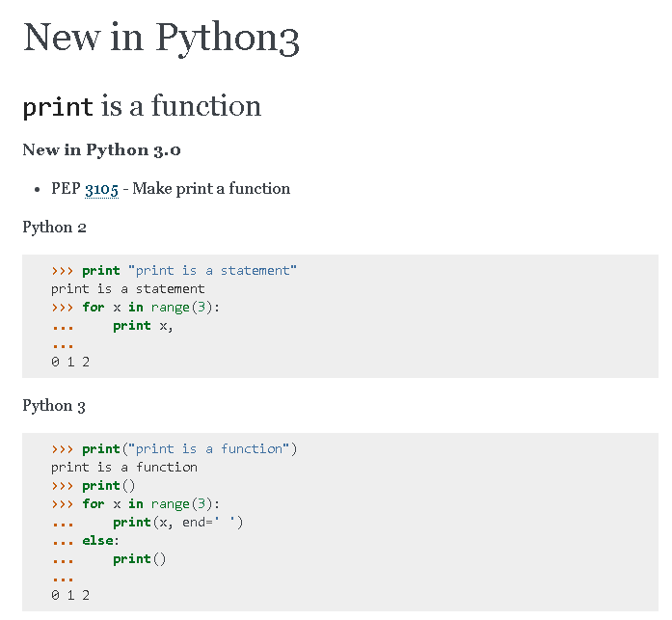
Task: Click the "Python 2" paragraph label
Action: [47, 228]
